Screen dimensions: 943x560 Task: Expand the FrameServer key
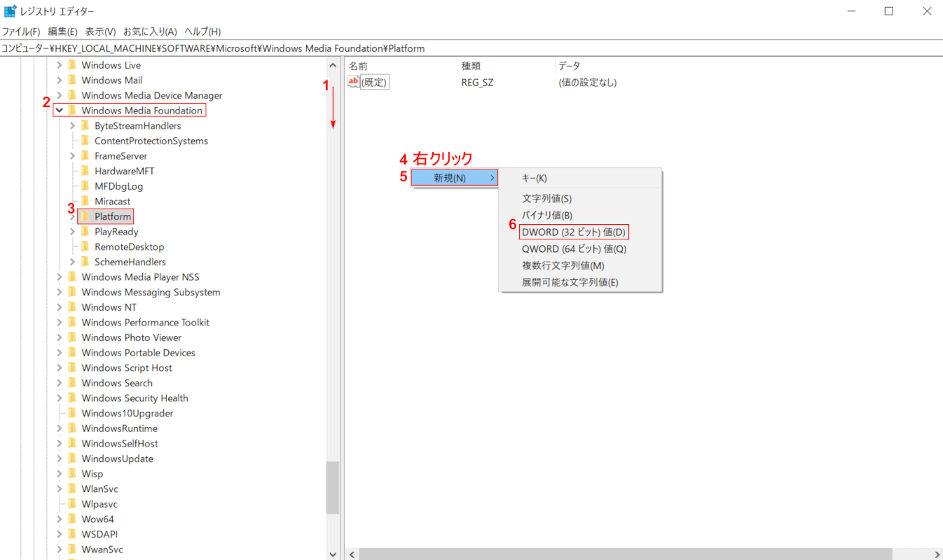click(72, 156)
